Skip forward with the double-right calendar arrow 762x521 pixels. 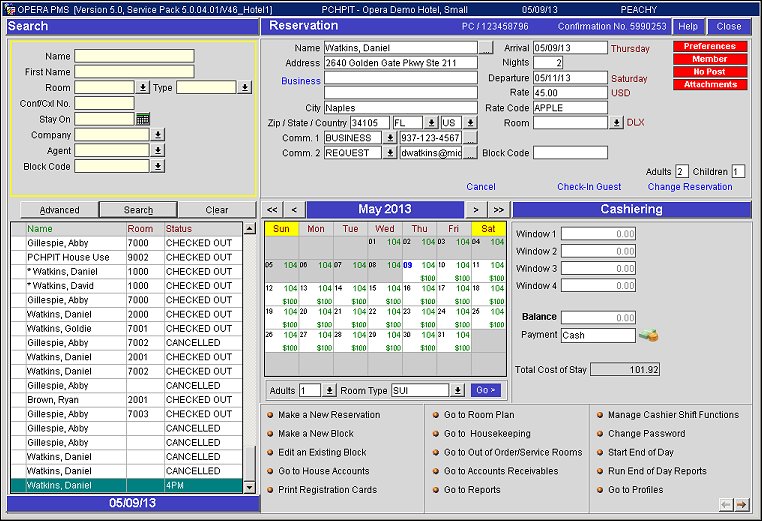point(498,210)
